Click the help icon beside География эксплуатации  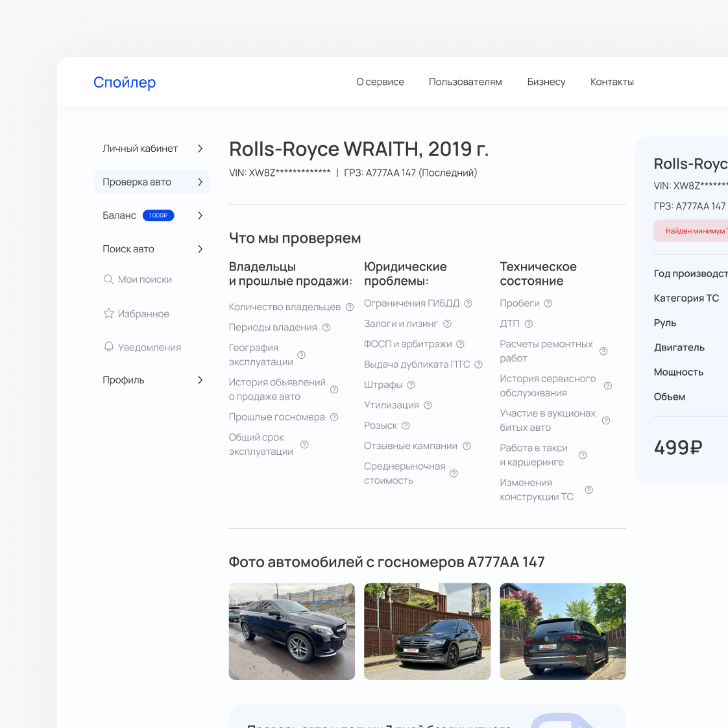301,355
